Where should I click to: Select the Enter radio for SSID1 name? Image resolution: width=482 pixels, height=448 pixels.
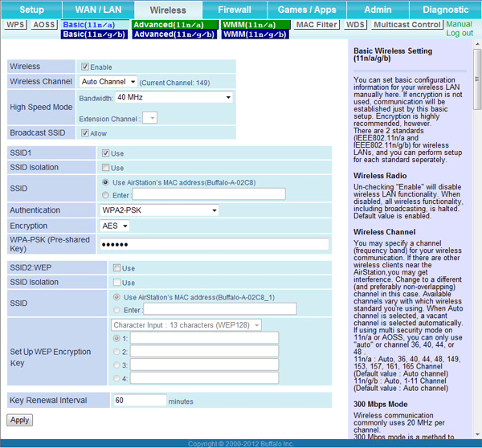(106, 194)
